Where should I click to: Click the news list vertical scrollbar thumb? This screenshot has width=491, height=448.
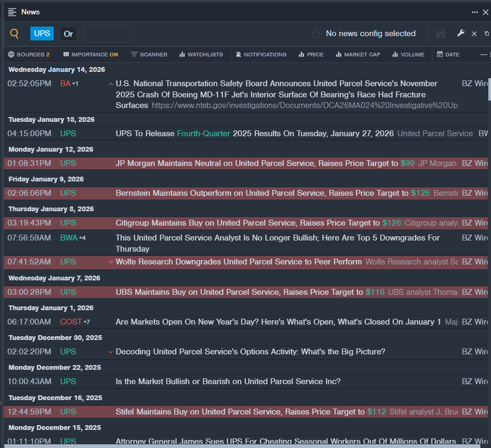tap(489, 89)
